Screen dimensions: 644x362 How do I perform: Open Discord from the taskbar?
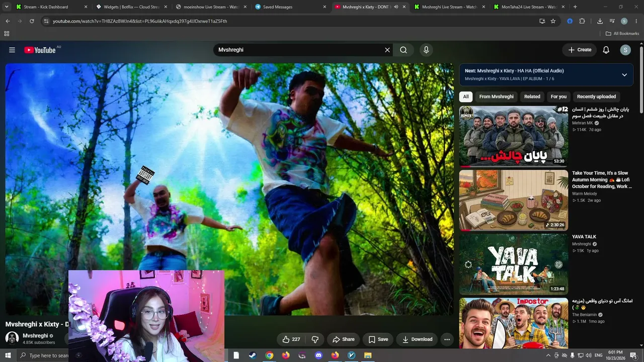(318, 355)
